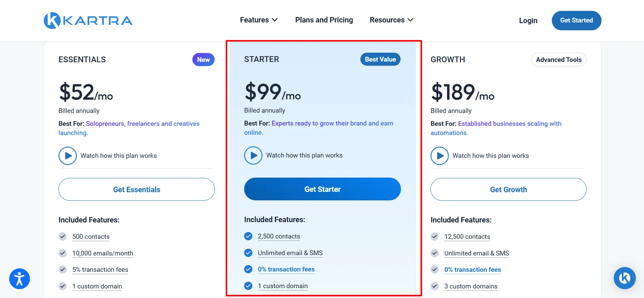
Task: Open the Plans and Pricing page
Action: click(x=324, y=20)
